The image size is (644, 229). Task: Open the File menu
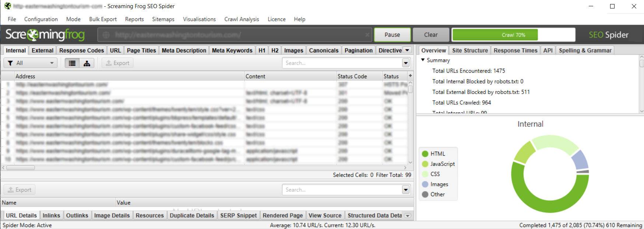pos(12,19)
